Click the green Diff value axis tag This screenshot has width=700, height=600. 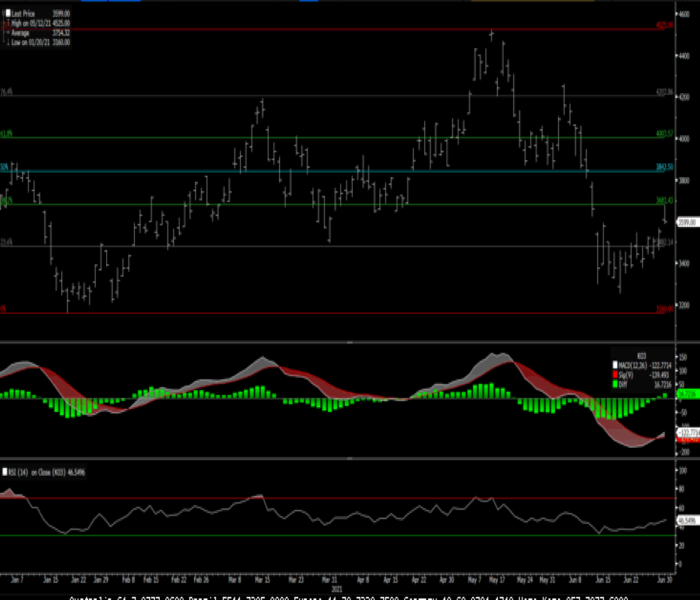pyautogui.click(x=687, y=394)
